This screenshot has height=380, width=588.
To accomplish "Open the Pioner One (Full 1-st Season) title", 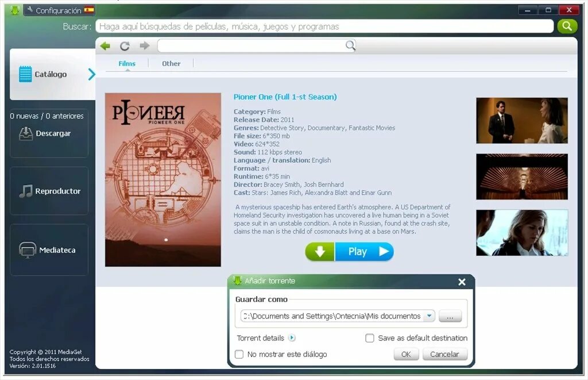I will point(285,97).
